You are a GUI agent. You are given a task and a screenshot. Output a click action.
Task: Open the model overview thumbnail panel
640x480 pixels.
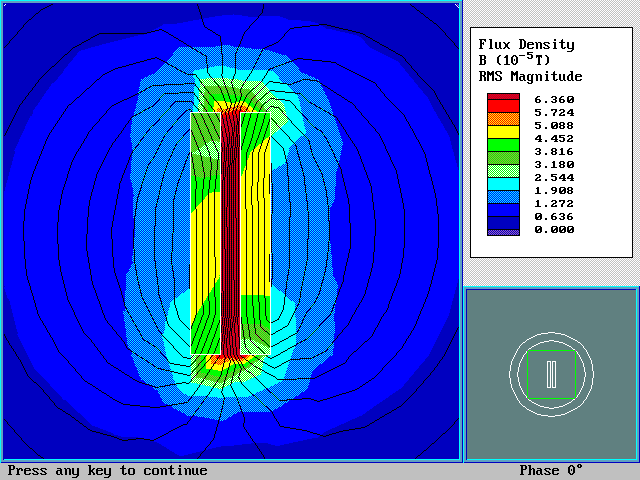[551, 374]
